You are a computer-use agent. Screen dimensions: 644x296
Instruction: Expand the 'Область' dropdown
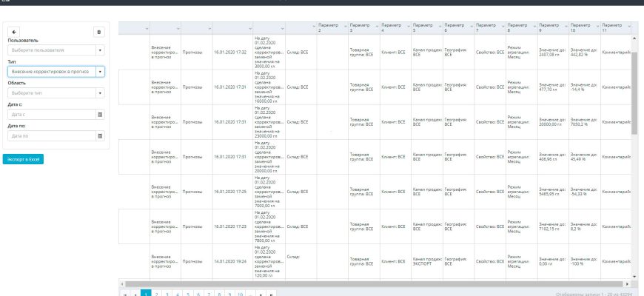(100, 93)
